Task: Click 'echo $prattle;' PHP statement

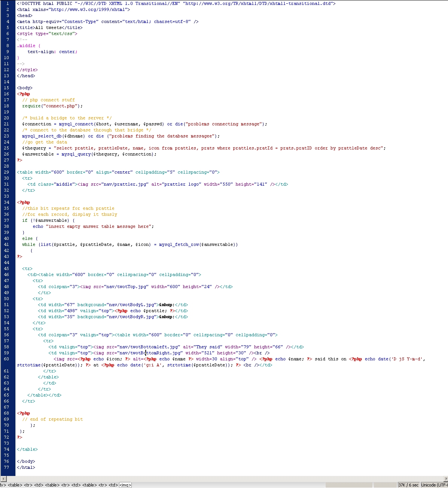Action: tap(149, 311)
